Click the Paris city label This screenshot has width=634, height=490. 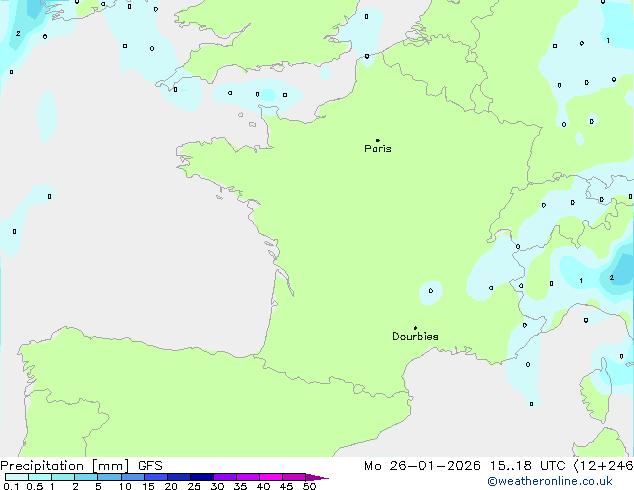coord(378,149)
